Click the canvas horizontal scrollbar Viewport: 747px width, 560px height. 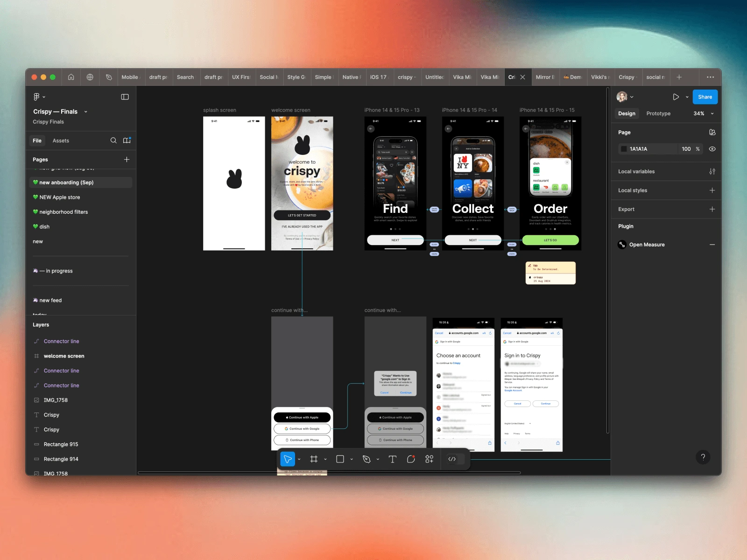329,473
